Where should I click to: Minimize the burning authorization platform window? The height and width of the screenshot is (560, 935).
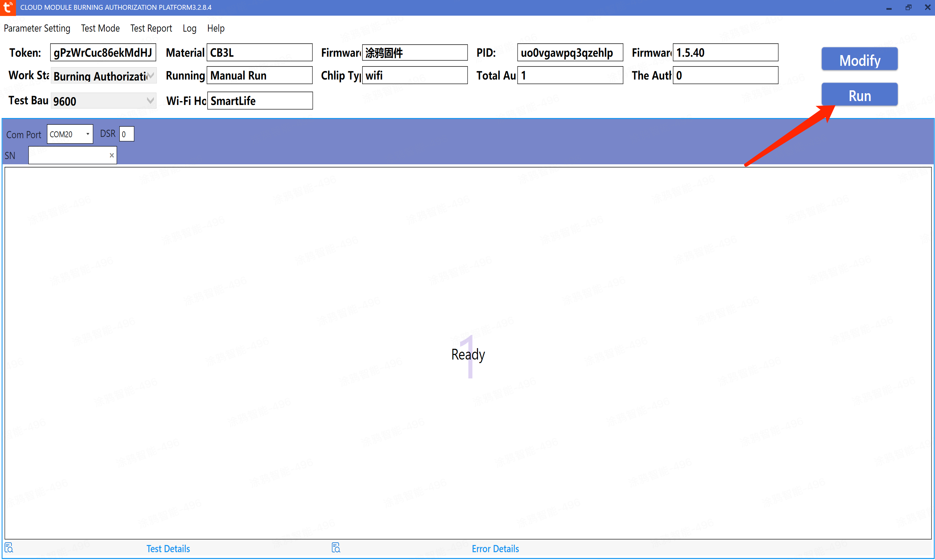click(x=889, y=7)
